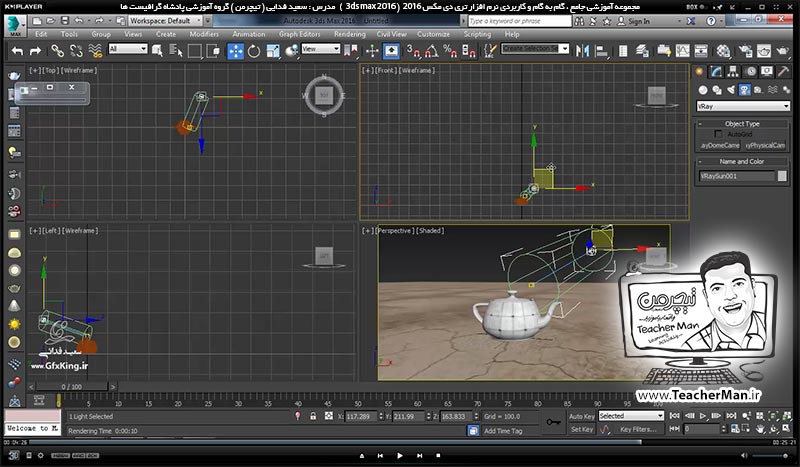The height and width of the screenshot is (467, 800).
Task: Activate the Select and Move tool
Action: click(x=235, y=51)
